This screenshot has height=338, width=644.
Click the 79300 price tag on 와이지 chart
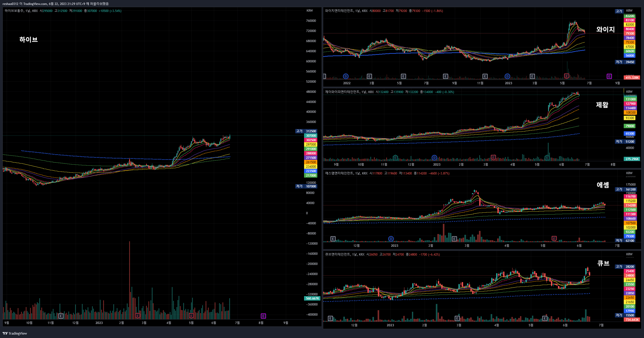pos(630,34)
